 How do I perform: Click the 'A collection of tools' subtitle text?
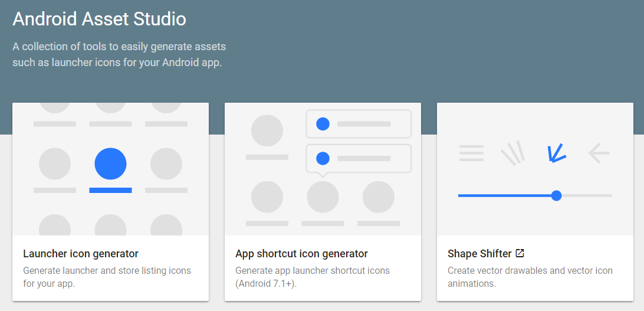(119, 55)
